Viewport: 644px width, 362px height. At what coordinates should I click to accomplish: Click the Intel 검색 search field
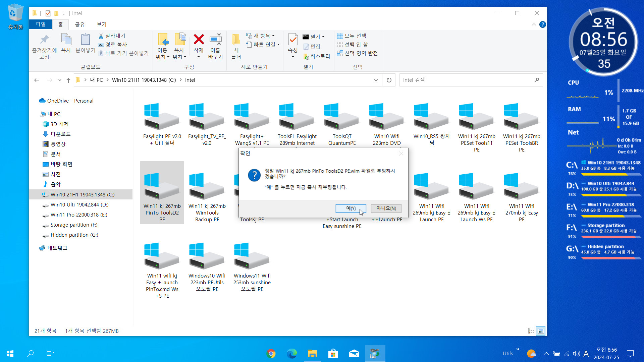click(x=471, y=80)
